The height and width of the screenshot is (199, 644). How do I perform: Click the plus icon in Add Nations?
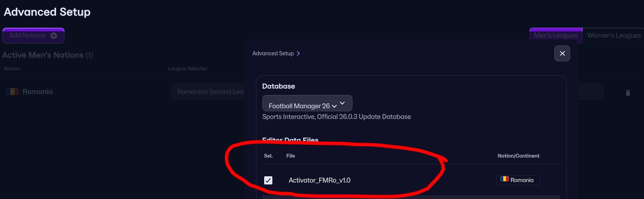coord(54,35)
